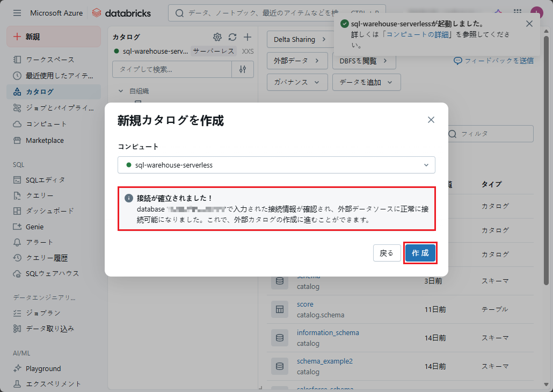Refresh the catalog list

click(x=232, y=37)
